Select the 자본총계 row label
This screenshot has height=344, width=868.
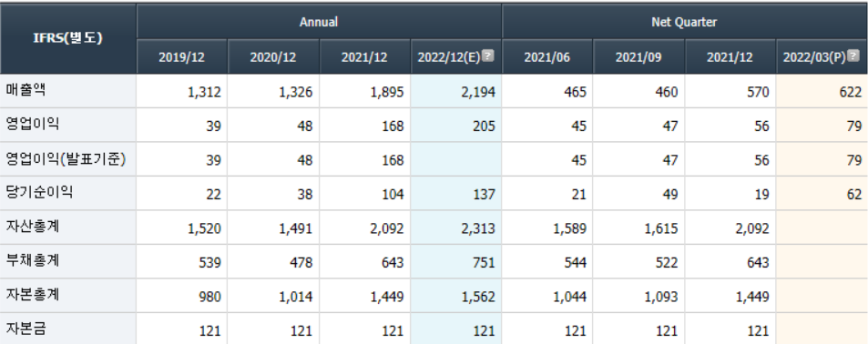click(x=32, y=295)
